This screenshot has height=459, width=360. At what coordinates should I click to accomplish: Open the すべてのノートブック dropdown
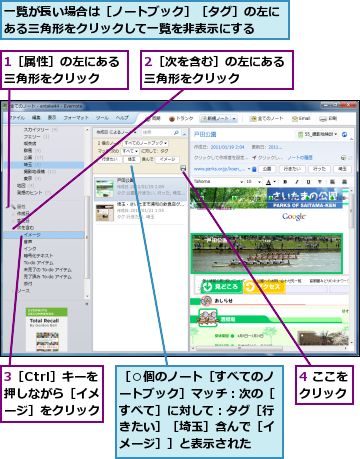(x=146, y=143)
